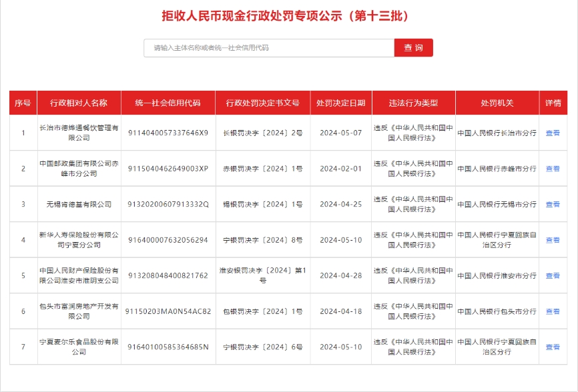The height and width of the screenshot is (392, 578).
Task: Click the date 2024-04-25
Action: (341, 204)
